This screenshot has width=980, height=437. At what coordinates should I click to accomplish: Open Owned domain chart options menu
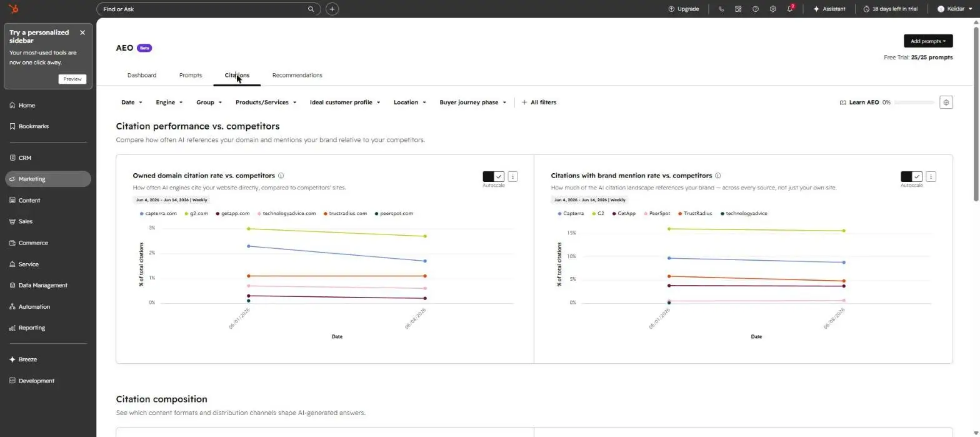513,177
